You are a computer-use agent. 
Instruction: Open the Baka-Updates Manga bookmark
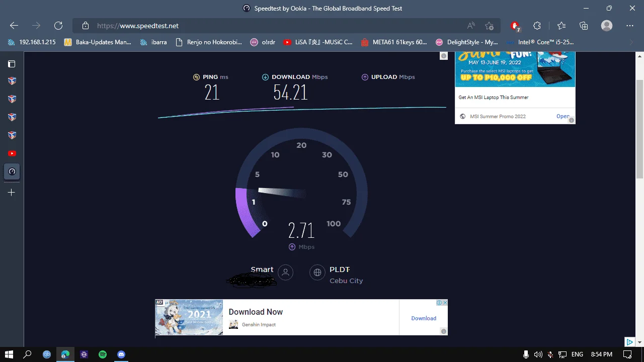click(x=98, y=42)
